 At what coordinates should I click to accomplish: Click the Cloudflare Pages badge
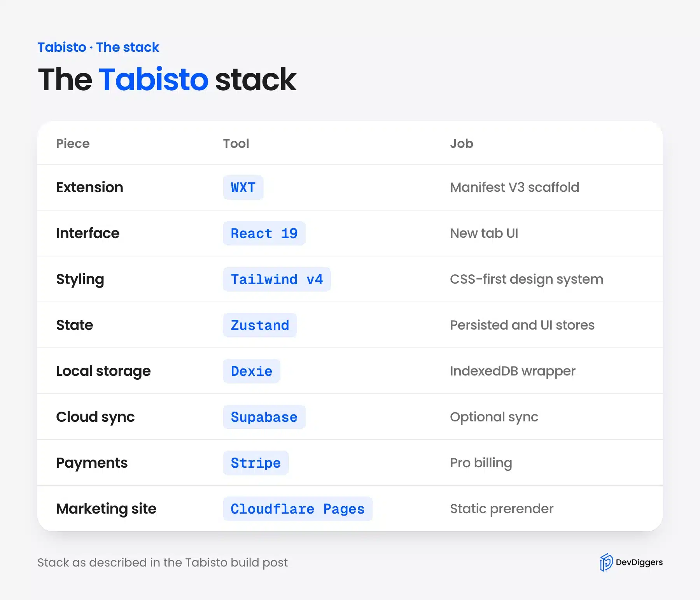point(297,509)
